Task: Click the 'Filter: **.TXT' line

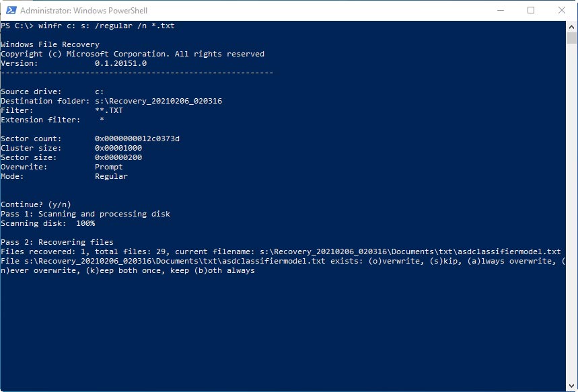Action: tap(62, 110)
